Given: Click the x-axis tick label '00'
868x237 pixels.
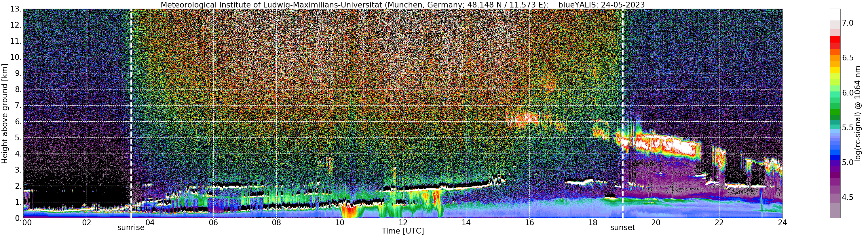Looking at the screenshot, I should pyautogui.click(x=27, y=223).
